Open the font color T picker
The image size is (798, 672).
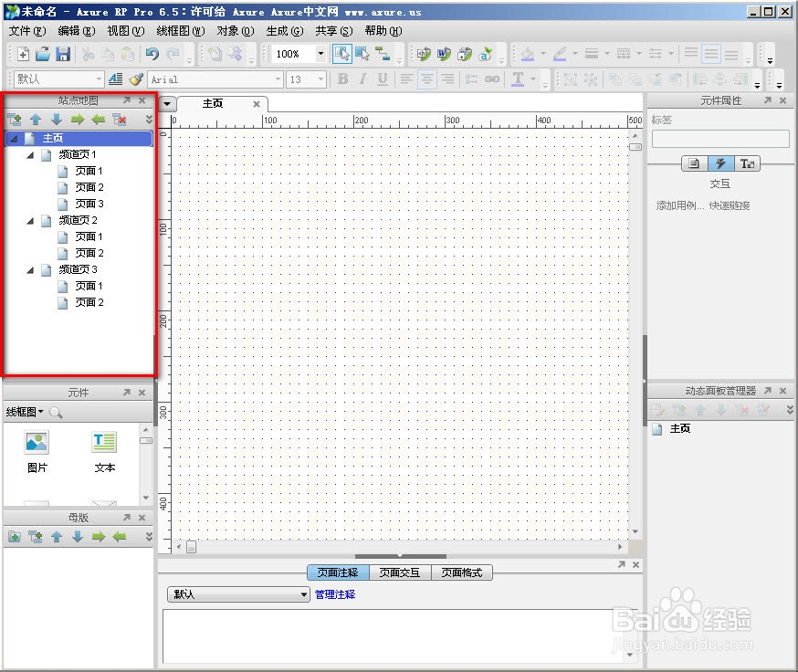click(518, 79)
